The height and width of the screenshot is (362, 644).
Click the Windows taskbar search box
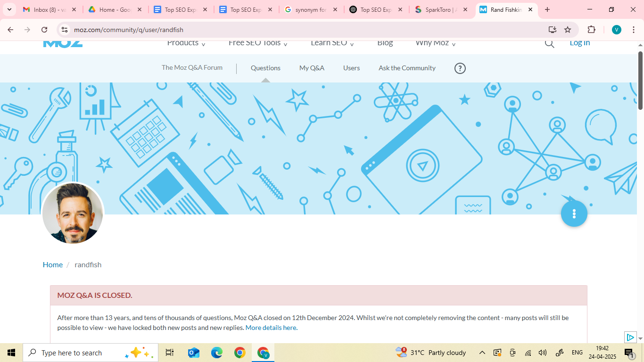click(91, 353)
